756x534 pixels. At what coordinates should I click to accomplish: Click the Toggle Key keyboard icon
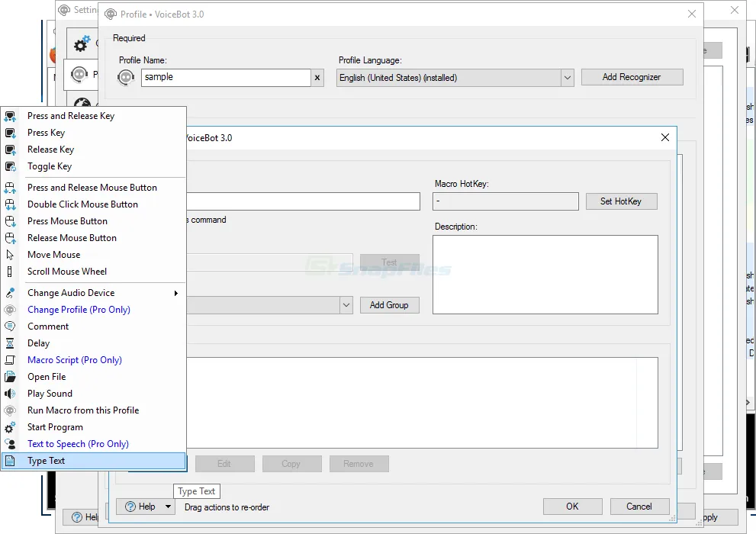(10, 167)
